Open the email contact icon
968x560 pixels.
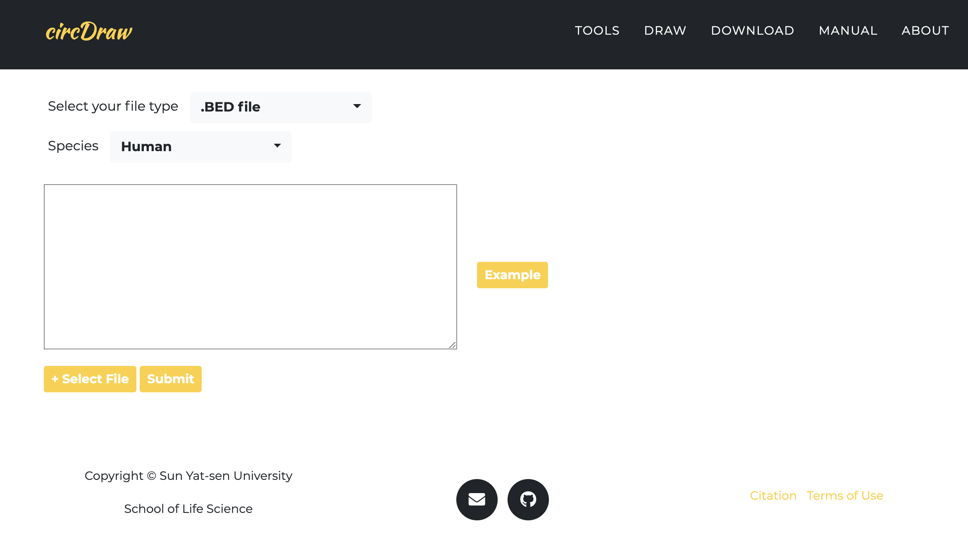click(x=477, y=499)
